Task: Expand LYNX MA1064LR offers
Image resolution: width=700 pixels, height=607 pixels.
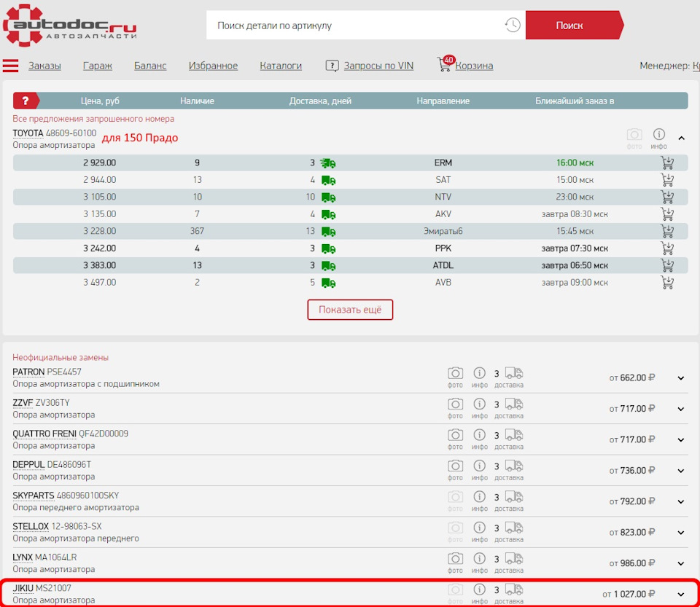Action: pyautogui.click(x=681, y=563)
